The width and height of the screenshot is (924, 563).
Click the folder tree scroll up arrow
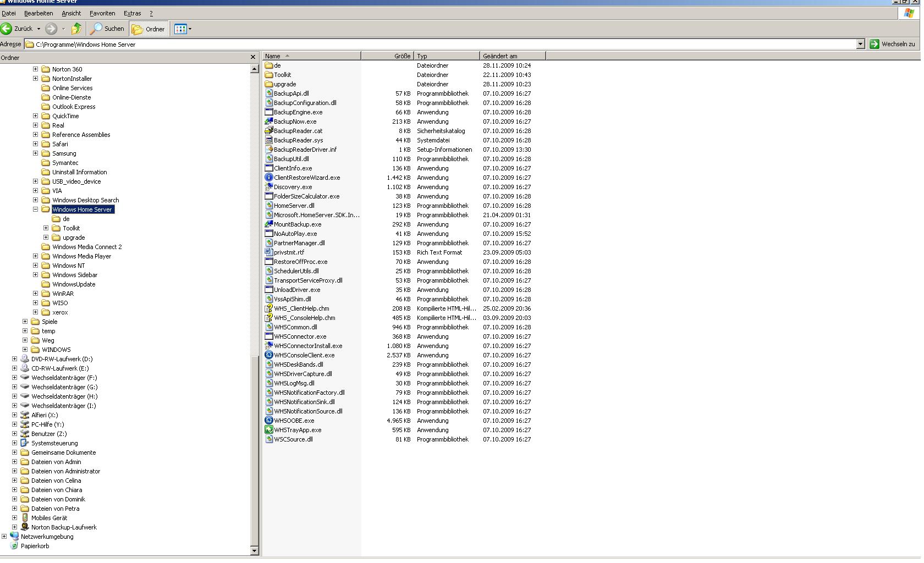[254, 69]
